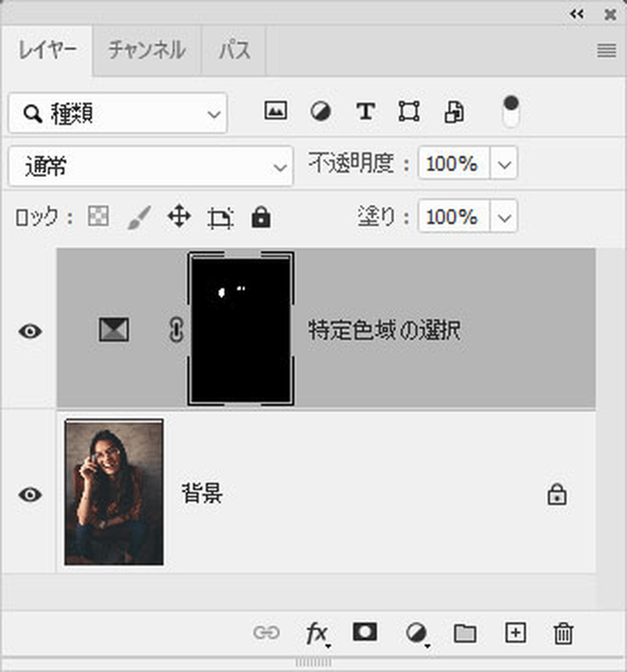The height and width of the screenshot is (672, 627).
Task: Select the 背景 layer name
Action: 202,493
